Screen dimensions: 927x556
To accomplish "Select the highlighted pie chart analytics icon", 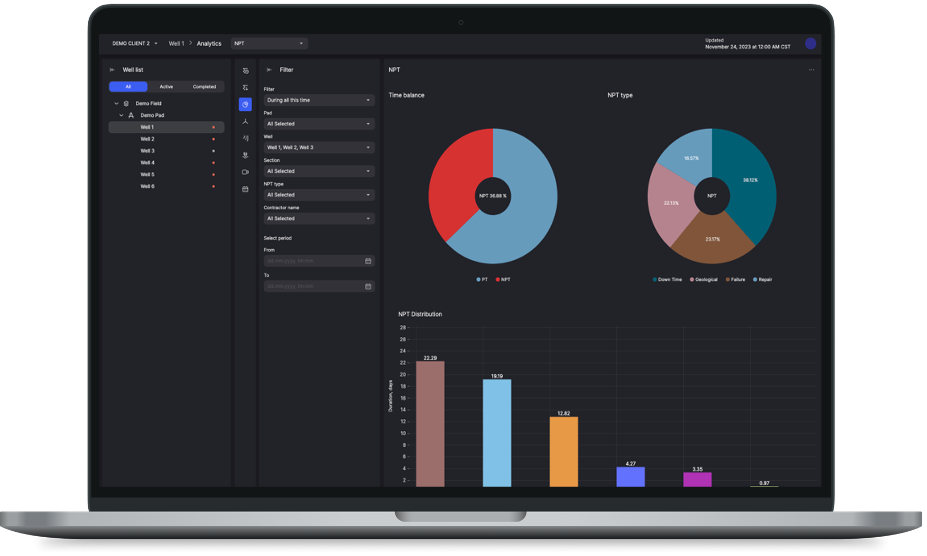I will (x=245, y=105).
